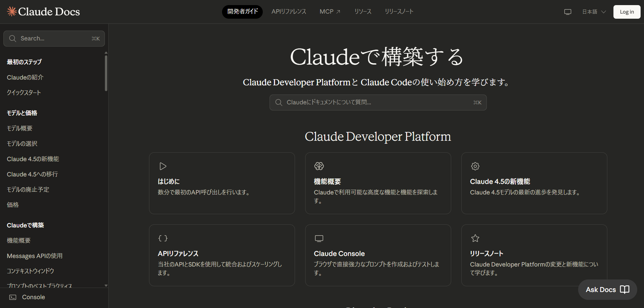Viewport: 644px width, 308px height.
Task: Open リリースノート from the top navigation
Action: click(399, 11)
